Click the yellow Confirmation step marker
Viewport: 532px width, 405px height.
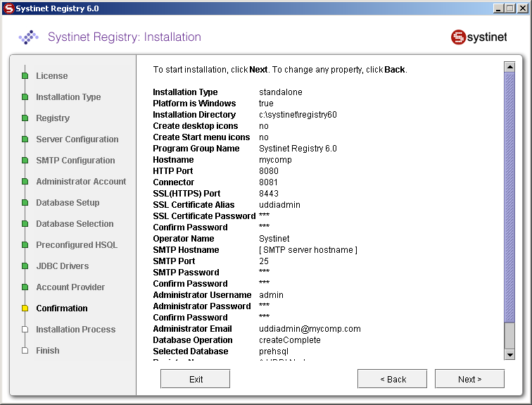[x=25, y=309]
